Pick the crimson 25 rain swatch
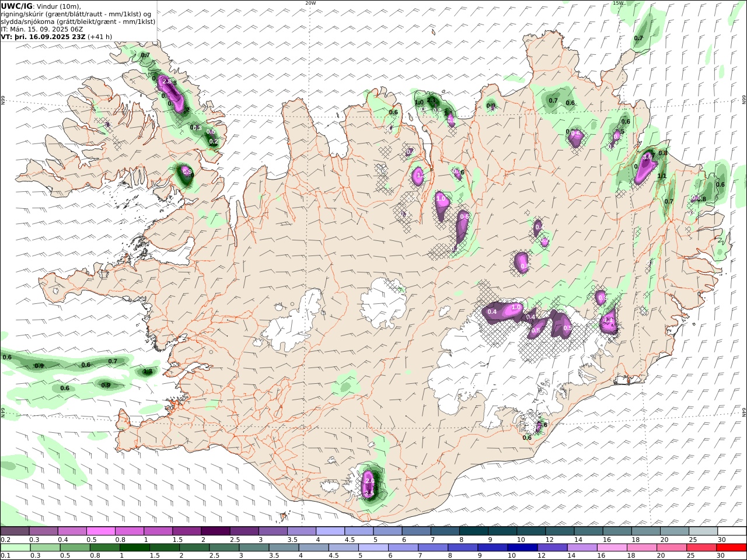This screenshot has width=747, height=560. pos(701,548)
